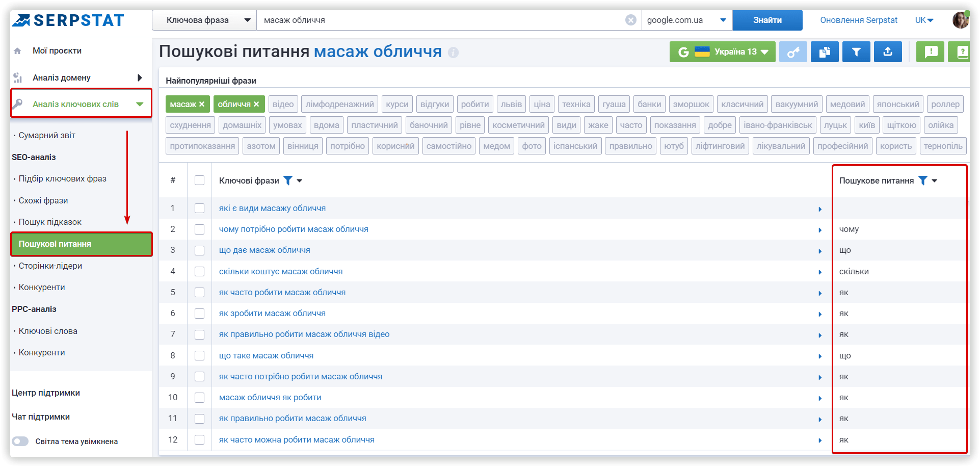Check the box for row 11
The height and width of the screenshot is (467, 980).
point(199,419)
